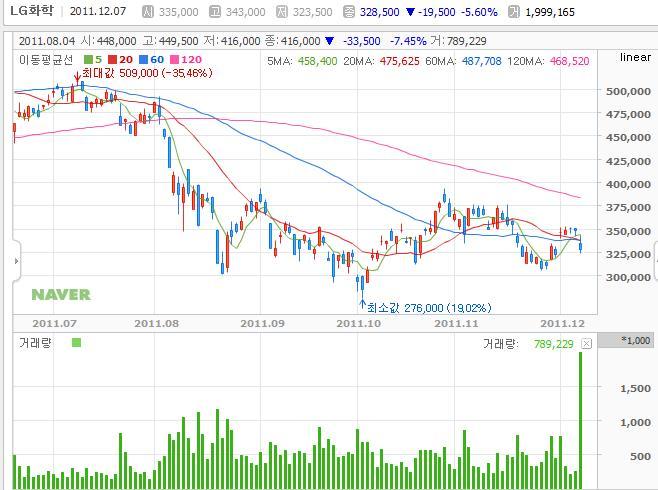Click the opening price icon in header
This screenshot has height=490, width=658.
tap(149, 12)
